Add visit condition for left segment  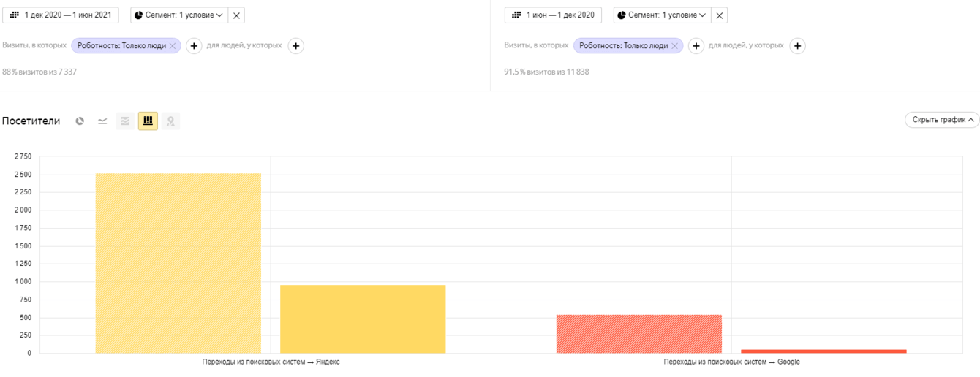(194, 46)
